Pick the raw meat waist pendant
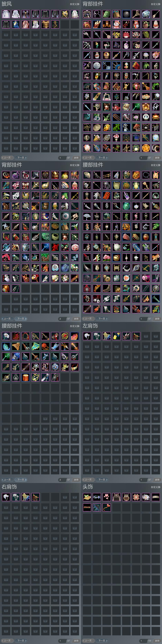This screenshot has width=162, height=644. click(126, 236)
